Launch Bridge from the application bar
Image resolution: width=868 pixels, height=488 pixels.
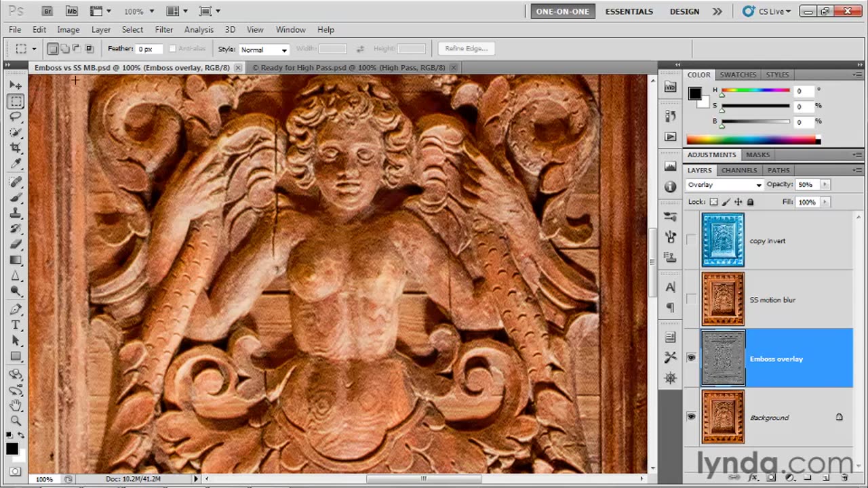47,12
